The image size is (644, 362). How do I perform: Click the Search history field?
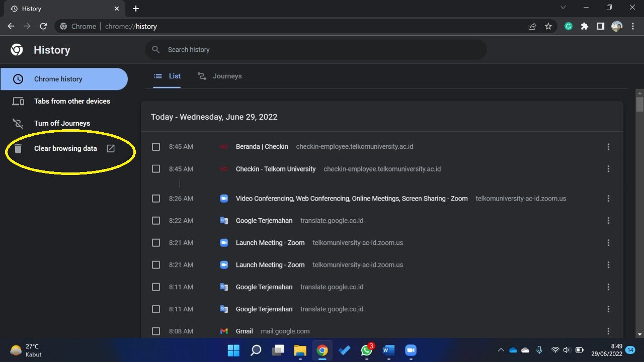pyautogui.click(x=316, y=50)
